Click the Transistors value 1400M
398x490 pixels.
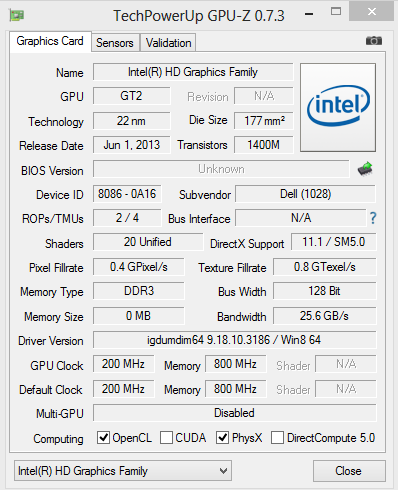pyautogui.click(x=264, y=145)
